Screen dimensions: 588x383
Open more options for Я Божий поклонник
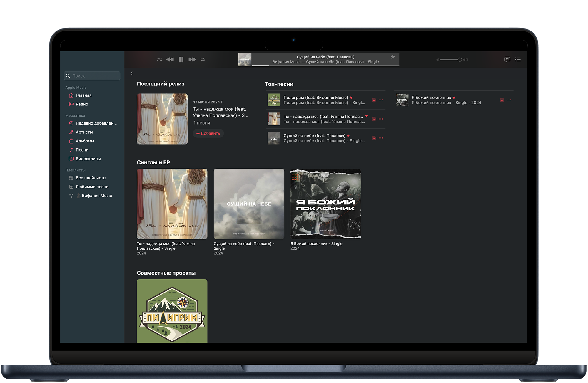tap(509, 100)
